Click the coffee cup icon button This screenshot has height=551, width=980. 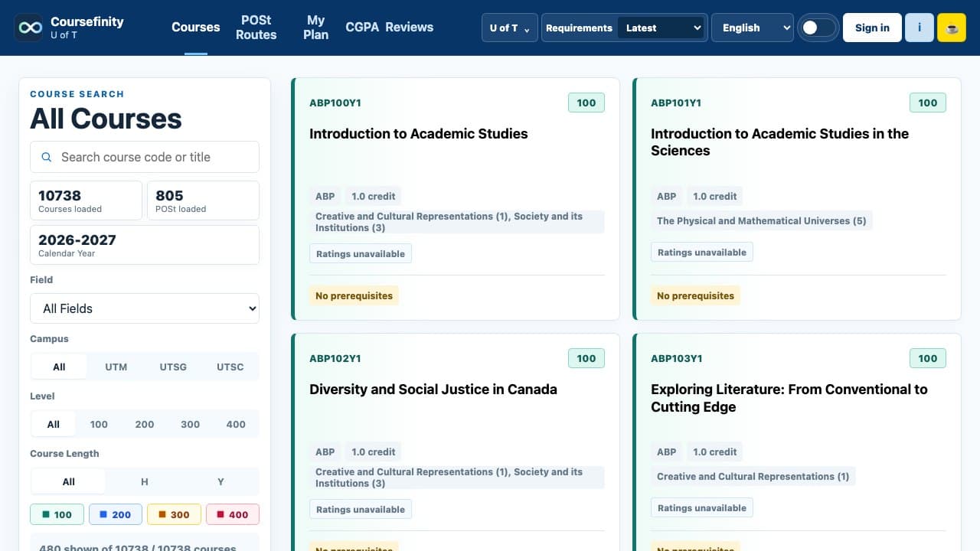point(952,28)
